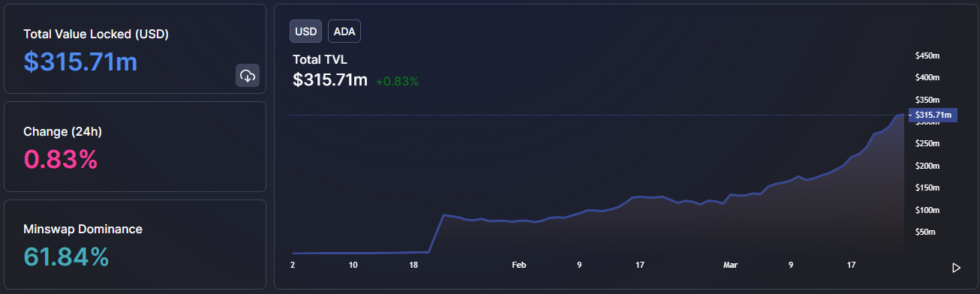Screen dimensions: 980x294
Task: Click the $50m y-axis label
Action: 925,232
